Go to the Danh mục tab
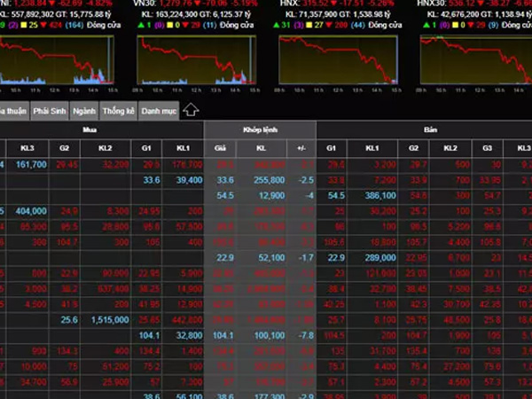Screen dimensions: 532x399 (157, 111)
